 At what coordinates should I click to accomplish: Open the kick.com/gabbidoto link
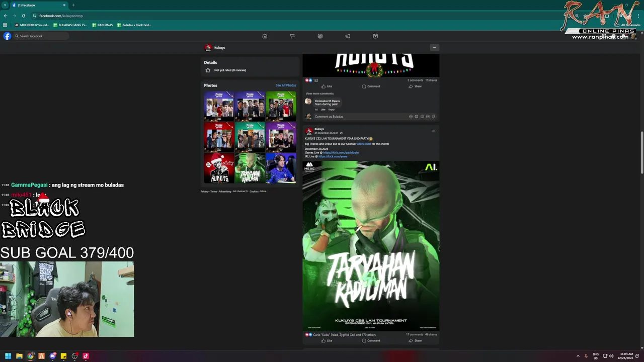pyautogui.click(x=341, y=153)
